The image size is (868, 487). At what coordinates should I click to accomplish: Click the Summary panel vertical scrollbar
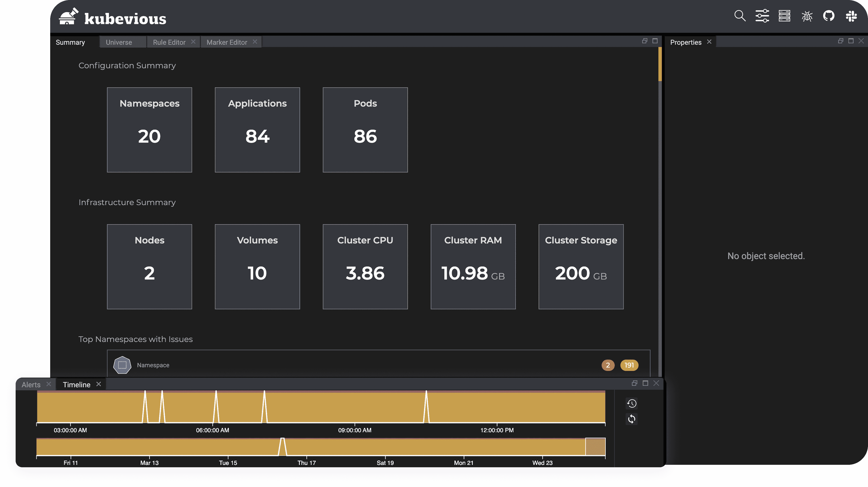[x=660, y=64]
